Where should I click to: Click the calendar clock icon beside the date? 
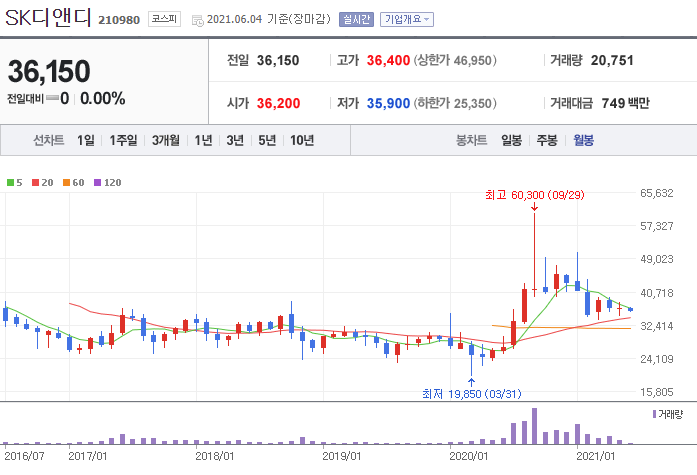tap(198, 20)
